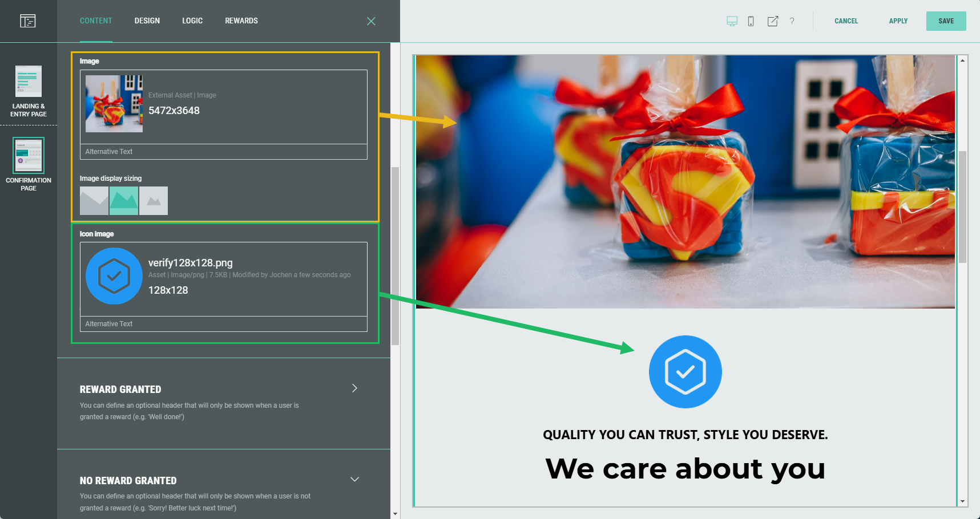Click Alternative Text field under Icon image
This screenshot has height=519, width=980.
tap(223, 324)
